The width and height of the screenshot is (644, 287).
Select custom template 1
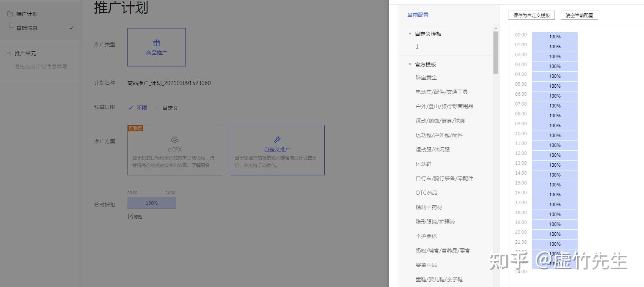click(x=417, y=46)
